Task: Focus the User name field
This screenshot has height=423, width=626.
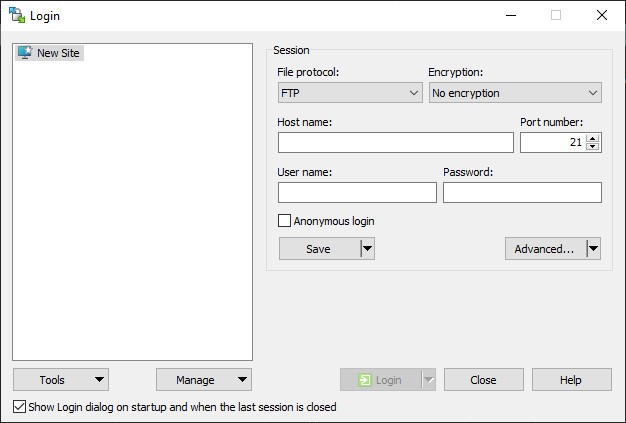Action: pyautogui.click(x=357, y=192)
